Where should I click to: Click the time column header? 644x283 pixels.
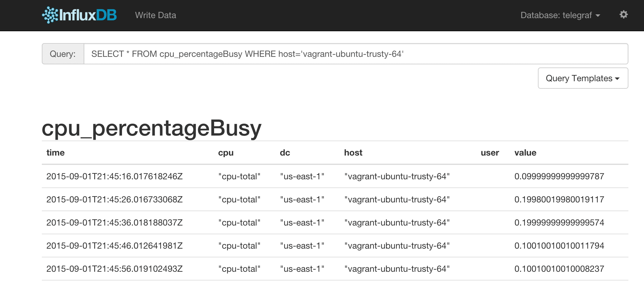pyautogui.click(x=56, y=153)
